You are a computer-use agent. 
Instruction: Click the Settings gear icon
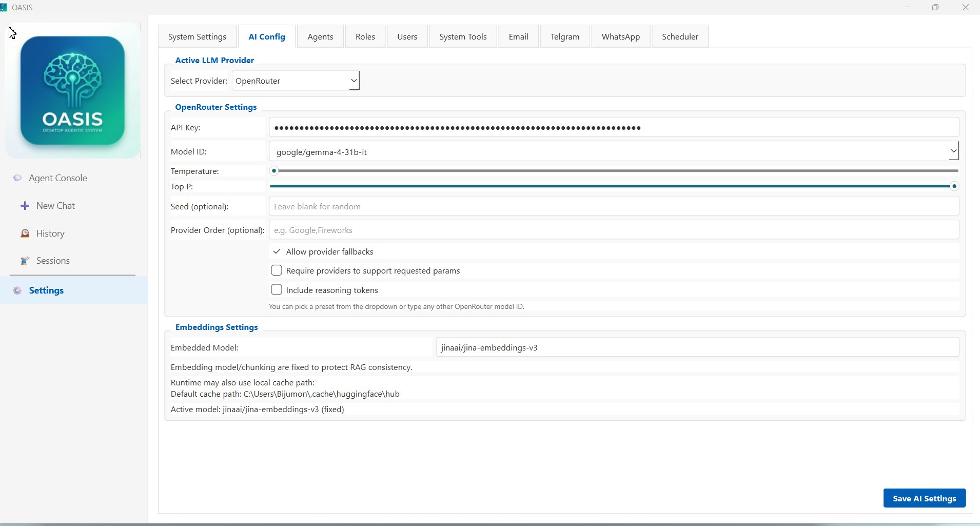click(x=17, y=290)
